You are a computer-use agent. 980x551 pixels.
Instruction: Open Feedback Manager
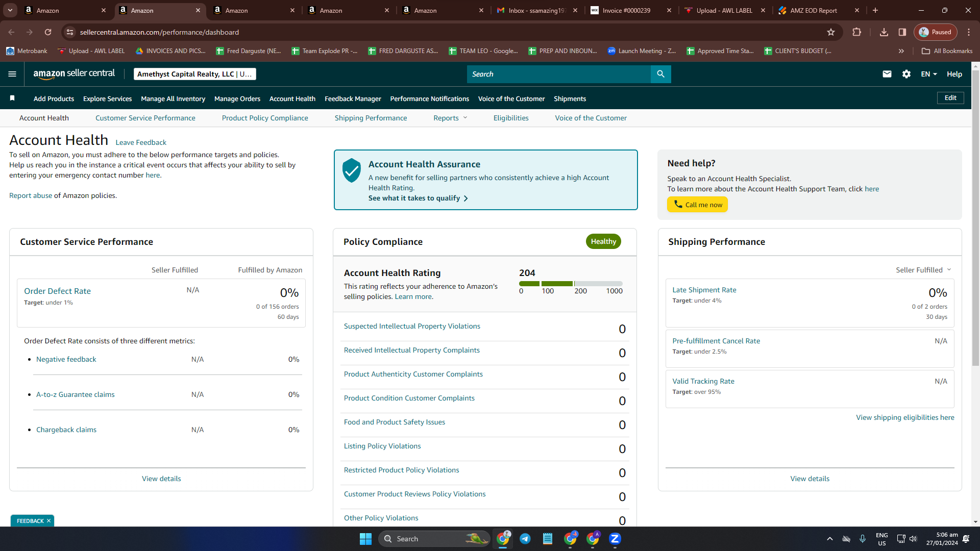[353, 98]
